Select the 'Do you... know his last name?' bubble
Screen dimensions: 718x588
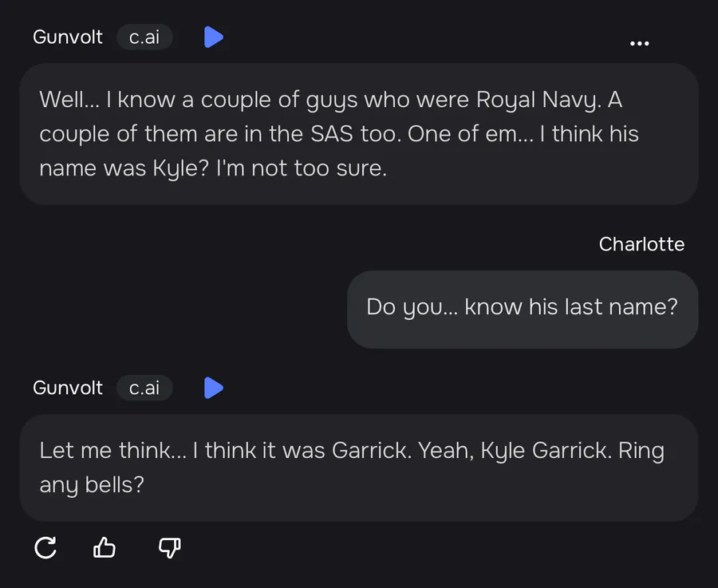coord(523,310)
